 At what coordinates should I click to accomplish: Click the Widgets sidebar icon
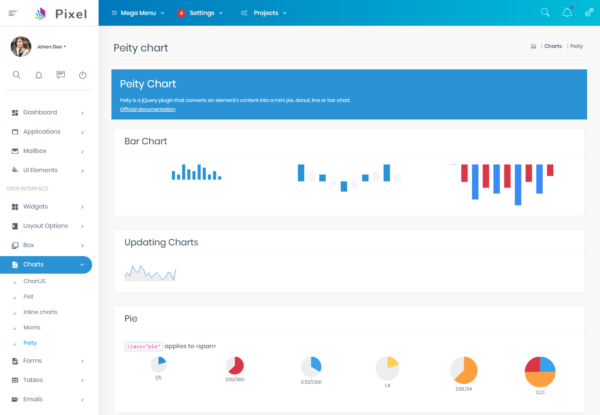15,207
